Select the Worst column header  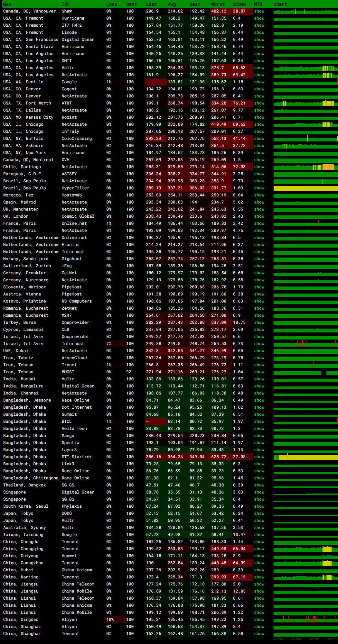[218, 4]
